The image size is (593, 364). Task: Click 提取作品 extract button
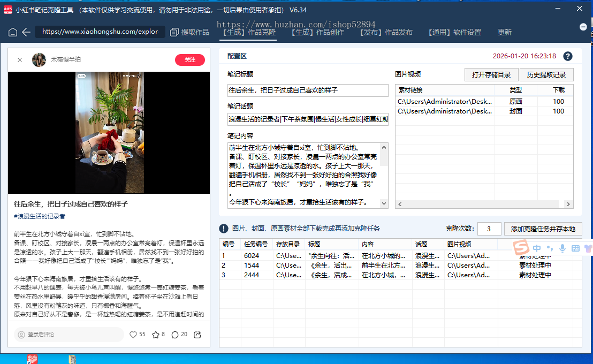click(x=190, y=32)
